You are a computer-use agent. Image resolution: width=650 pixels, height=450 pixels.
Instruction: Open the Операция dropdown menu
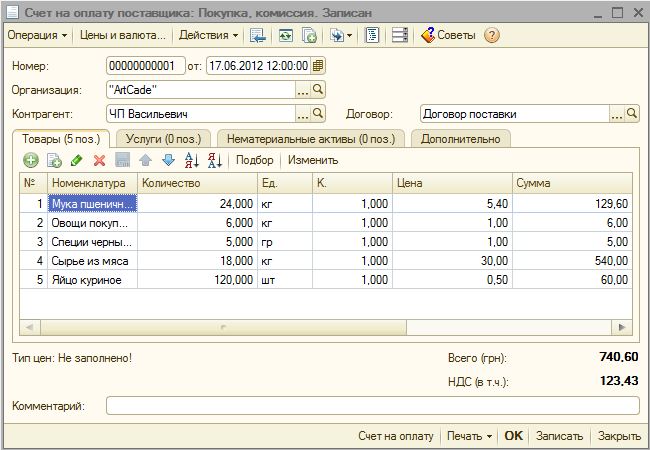(38, 35)
